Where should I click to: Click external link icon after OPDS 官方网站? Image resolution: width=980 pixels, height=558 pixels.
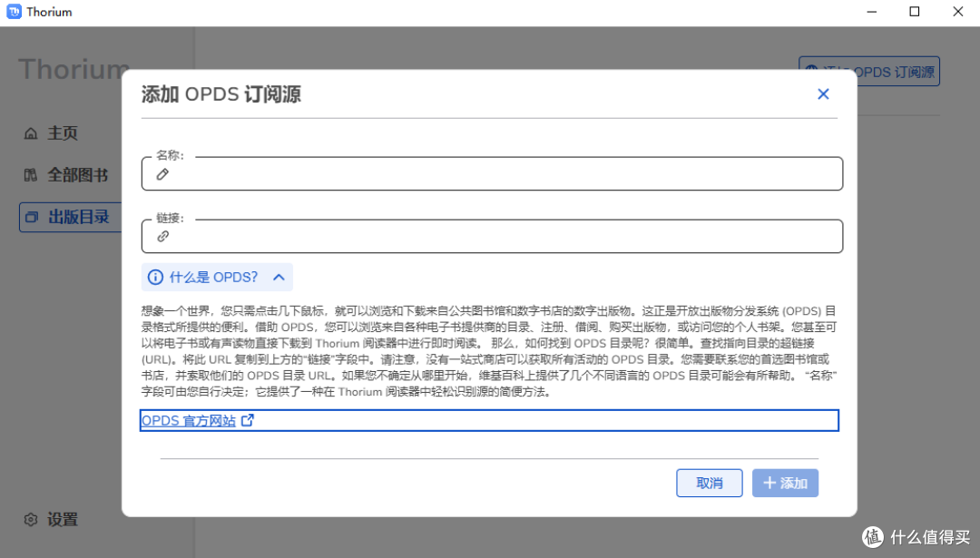248,420
